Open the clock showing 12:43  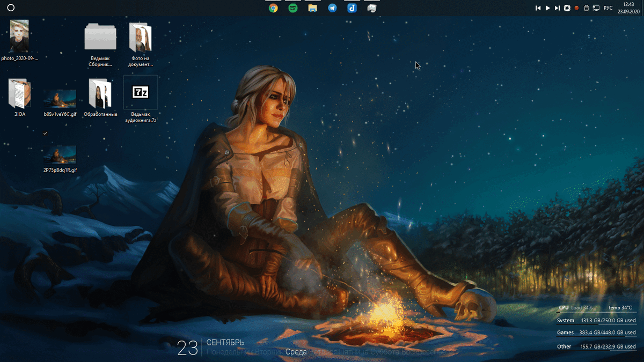coord(628,8)
